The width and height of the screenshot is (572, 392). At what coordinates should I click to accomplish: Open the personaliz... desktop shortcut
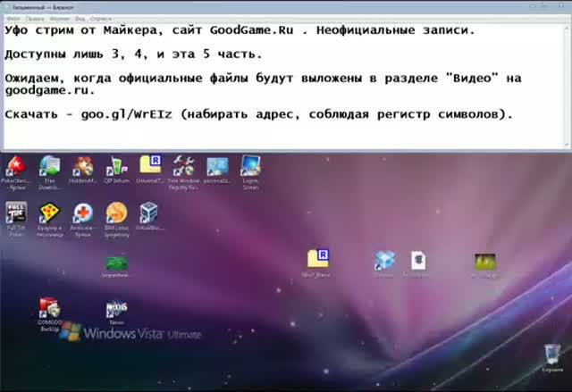click(217, 171)
